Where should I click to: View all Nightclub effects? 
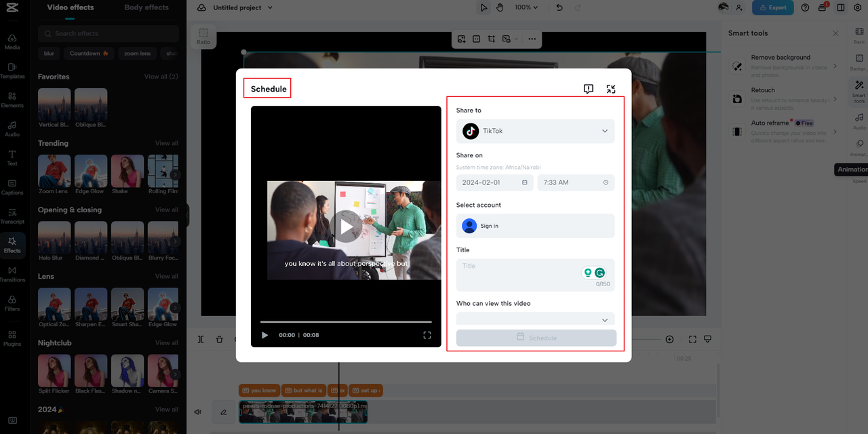click(167, 342)
